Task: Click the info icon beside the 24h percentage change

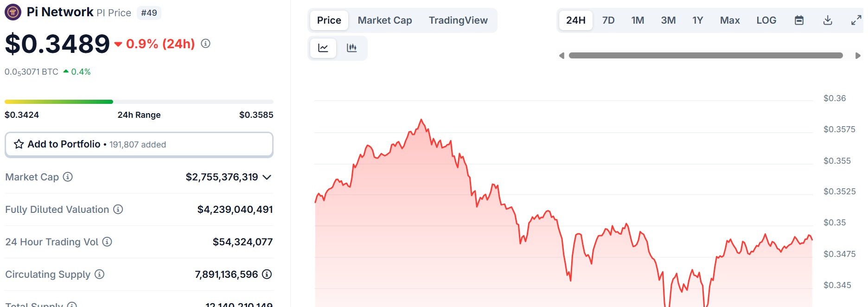Action: click(205, 43)
